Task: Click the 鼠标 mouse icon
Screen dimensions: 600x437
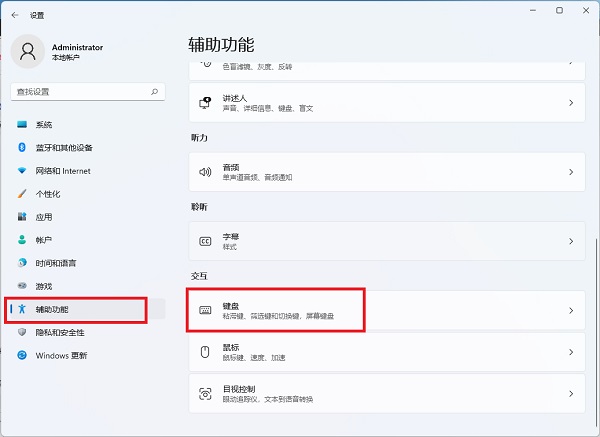Action: click(x=205, y=352)
